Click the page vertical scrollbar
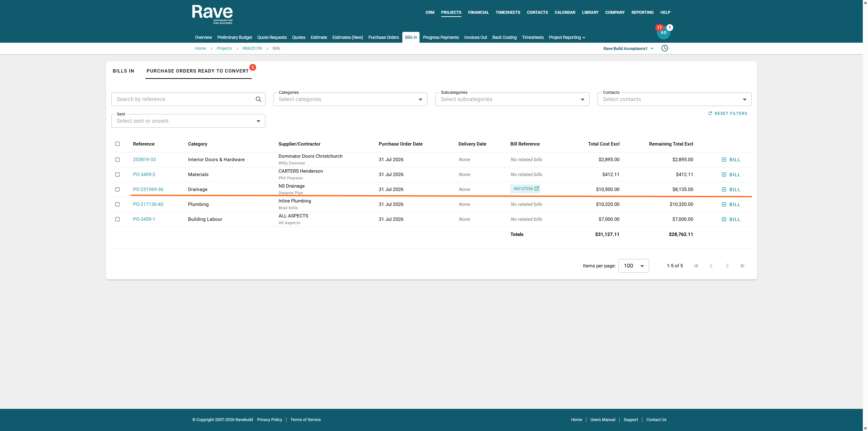The height and width of the screenshot is (431, 868). pyautogui.click(x=865, y=216)
